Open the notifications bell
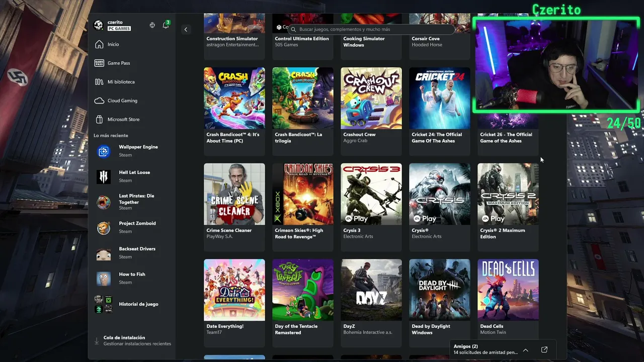This screenshot has height=362, width=644. (x=166, y=25)
